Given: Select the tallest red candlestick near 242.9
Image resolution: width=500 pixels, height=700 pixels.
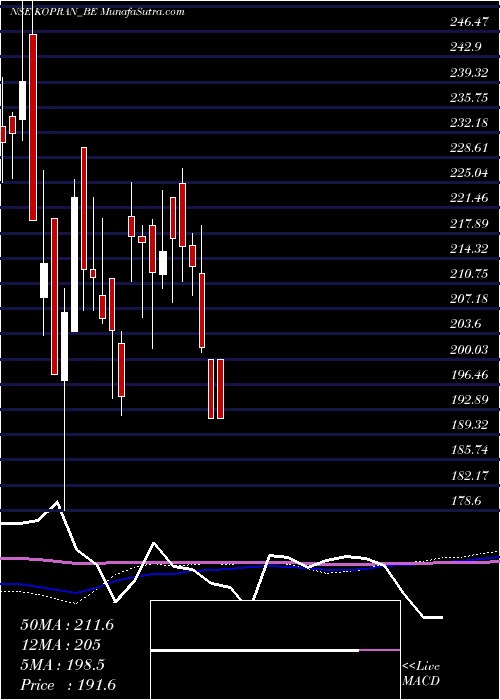Looking at the screenshot, I should click(x=33, y=127).
